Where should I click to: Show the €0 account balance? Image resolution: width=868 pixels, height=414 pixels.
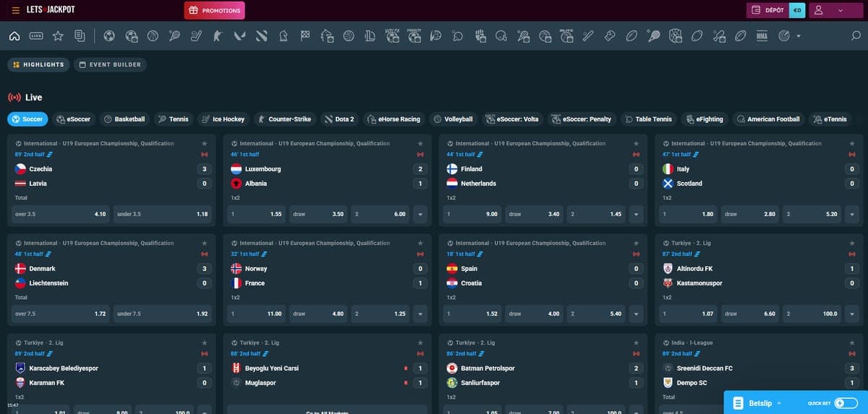coord(797,10)
